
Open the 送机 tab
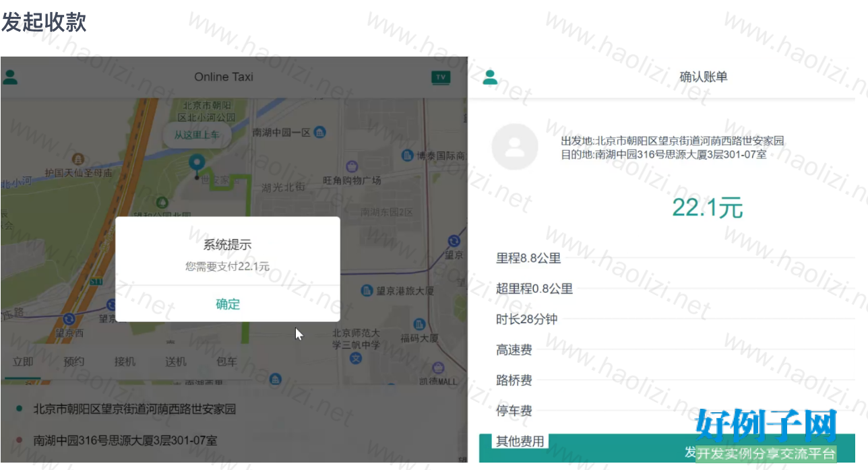tap(176, 362)
